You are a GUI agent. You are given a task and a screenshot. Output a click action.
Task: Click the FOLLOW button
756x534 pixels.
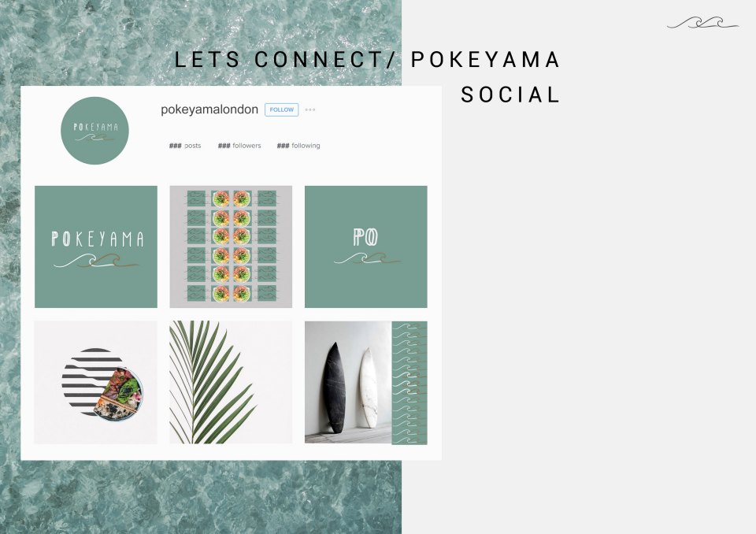pos(282,109)
